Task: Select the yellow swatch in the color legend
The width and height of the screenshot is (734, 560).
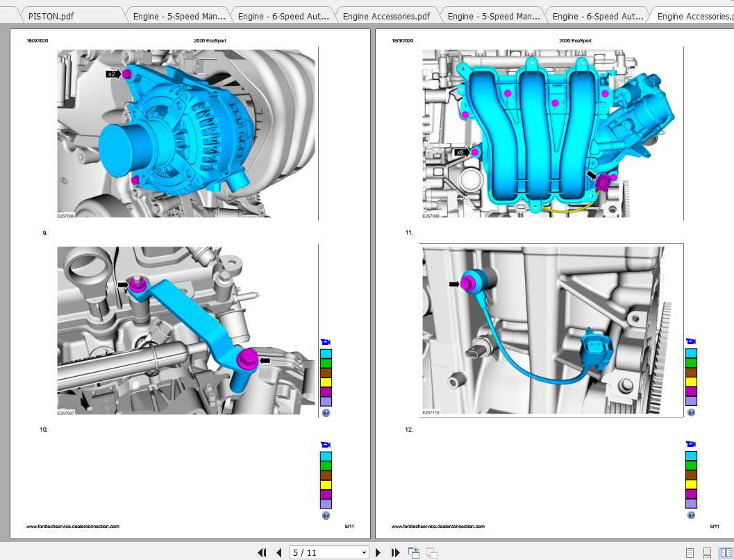Action: click(x=326, y=382)
